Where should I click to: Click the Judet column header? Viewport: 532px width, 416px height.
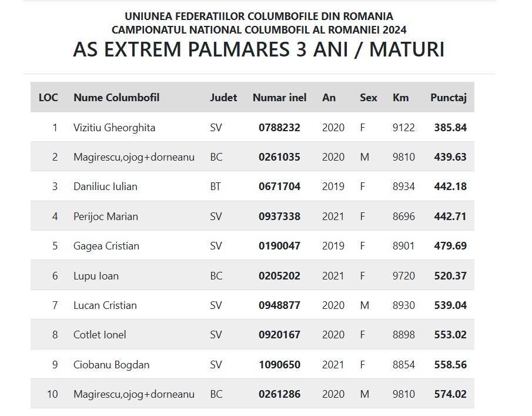223,98
